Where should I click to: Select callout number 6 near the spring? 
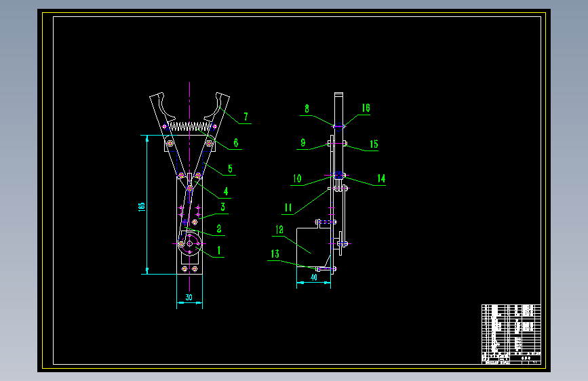[236, 143]
